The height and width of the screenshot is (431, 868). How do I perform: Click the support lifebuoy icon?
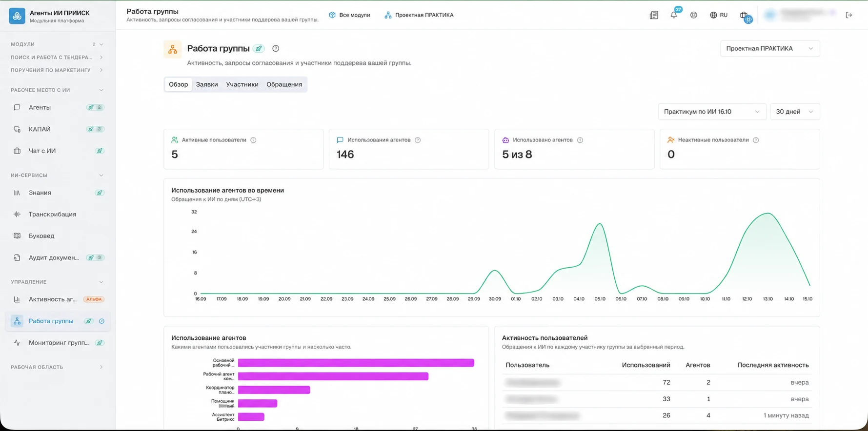coord(693,15)
